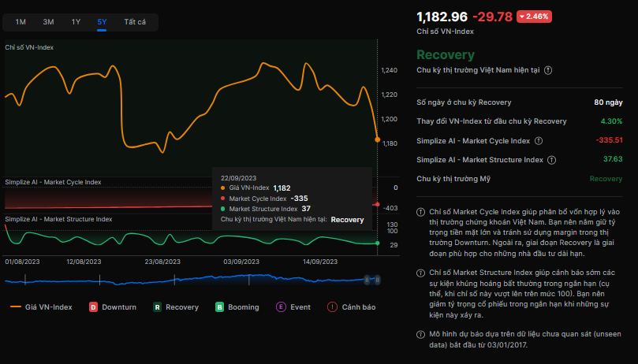Switch to the 3M time range tab
638x364 pixels.
48,22
